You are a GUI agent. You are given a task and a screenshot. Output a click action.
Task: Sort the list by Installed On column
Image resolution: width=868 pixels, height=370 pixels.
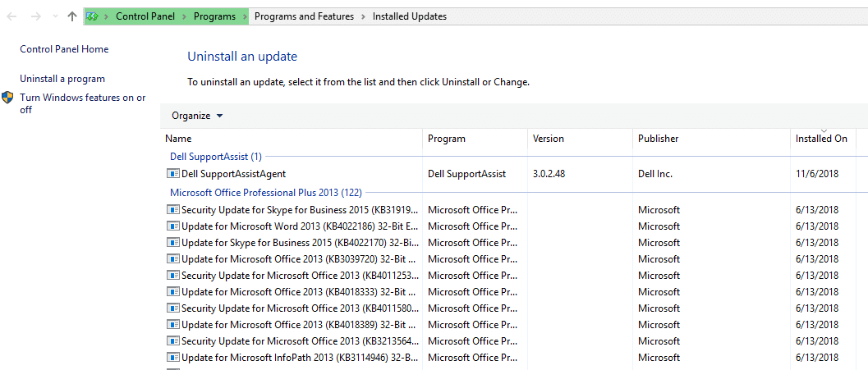click(x=821, y=139)
